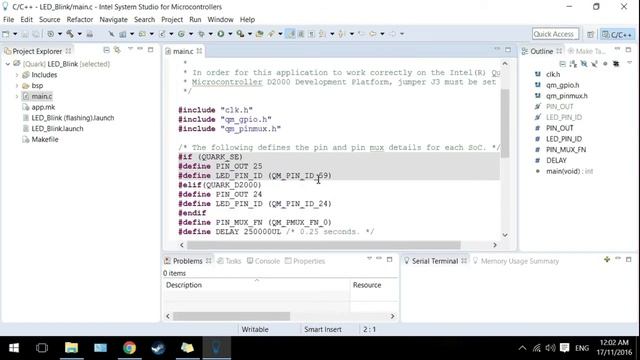Open the Problems view menu arrow
Screen dimensions: 640x360
369,259
